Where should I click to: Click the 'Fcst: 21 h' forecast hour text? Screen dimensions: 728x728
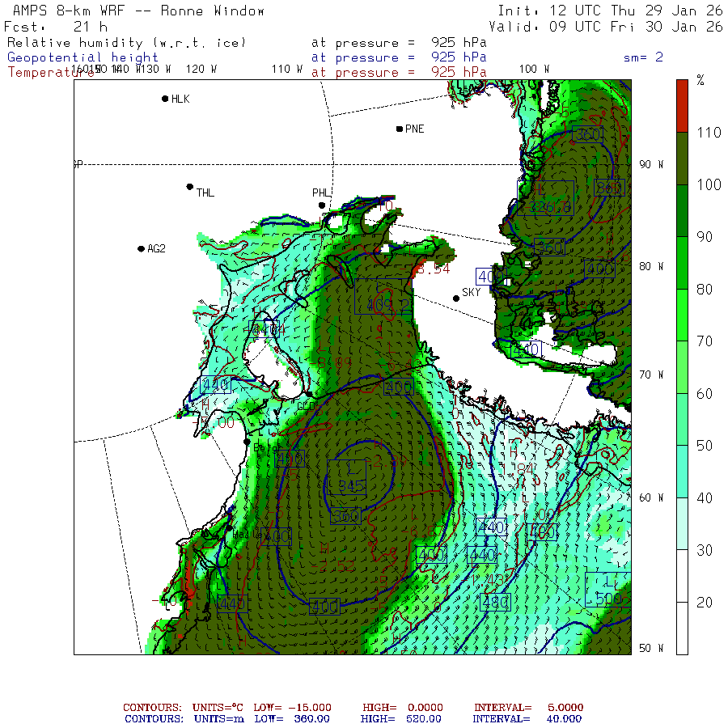point(56,27)
